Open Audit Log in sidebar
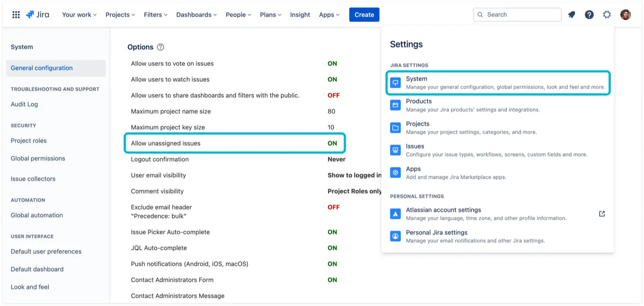 [24, 104]
